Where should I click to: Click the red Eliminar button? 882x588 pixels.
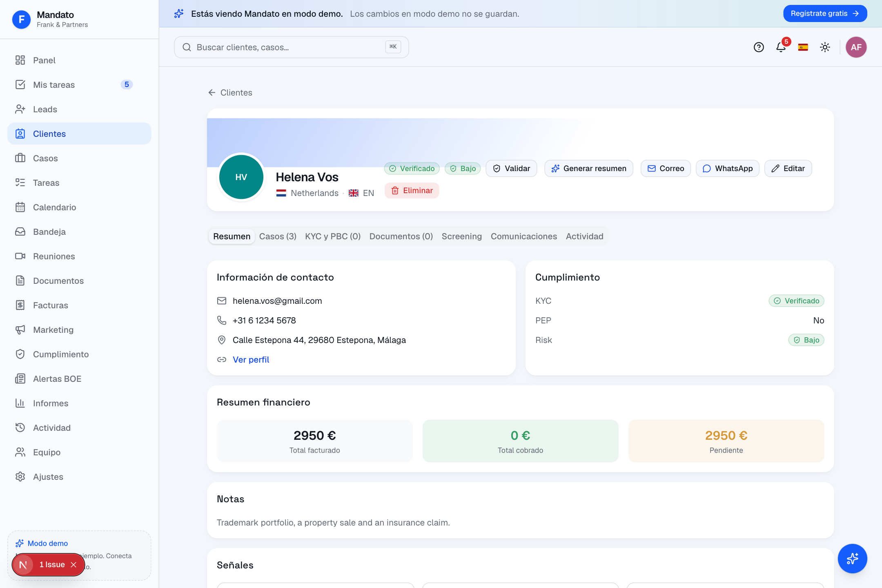click(x=412, y=191)
